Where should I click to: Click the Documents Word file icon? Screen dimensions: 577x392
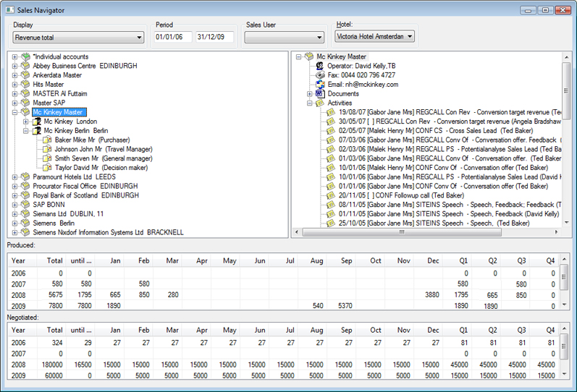[320, 93]
